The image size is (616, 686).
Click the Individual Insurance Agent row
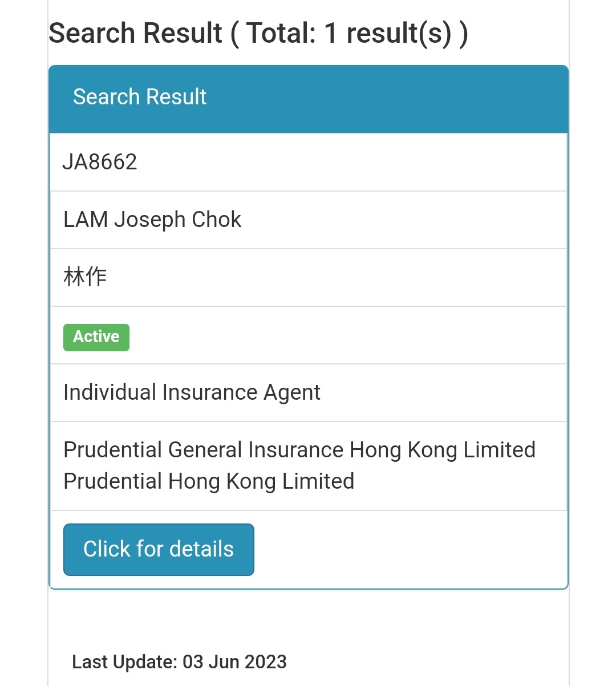click(x=309, y=392)
